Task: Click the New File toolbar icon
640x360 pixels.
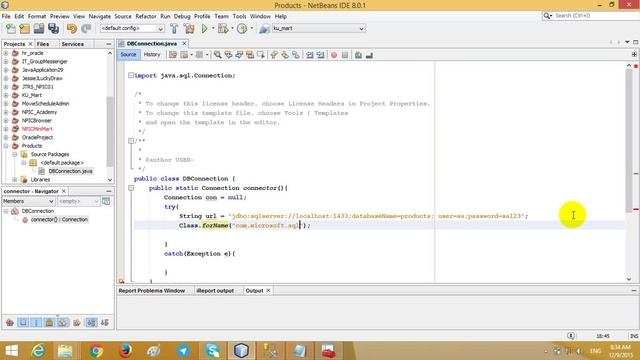Action: [11, 28]
